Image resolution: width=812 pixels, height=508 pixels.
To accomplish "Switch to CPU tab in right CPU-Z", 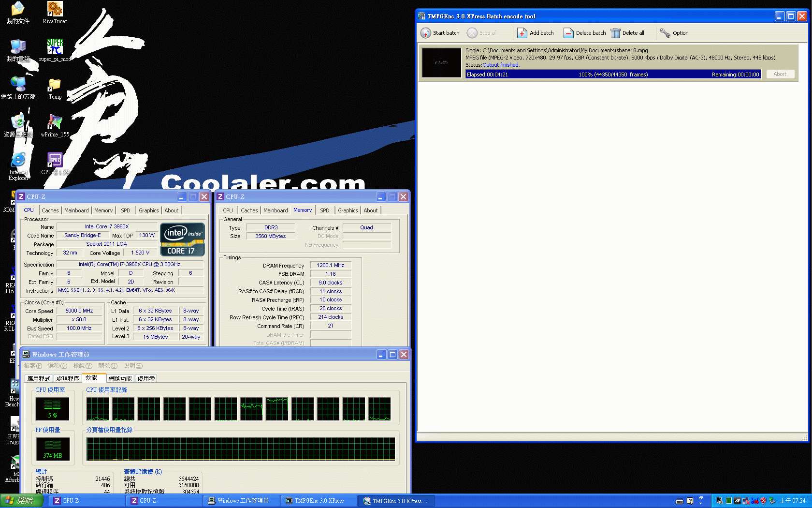I will [x=228, y=210].
